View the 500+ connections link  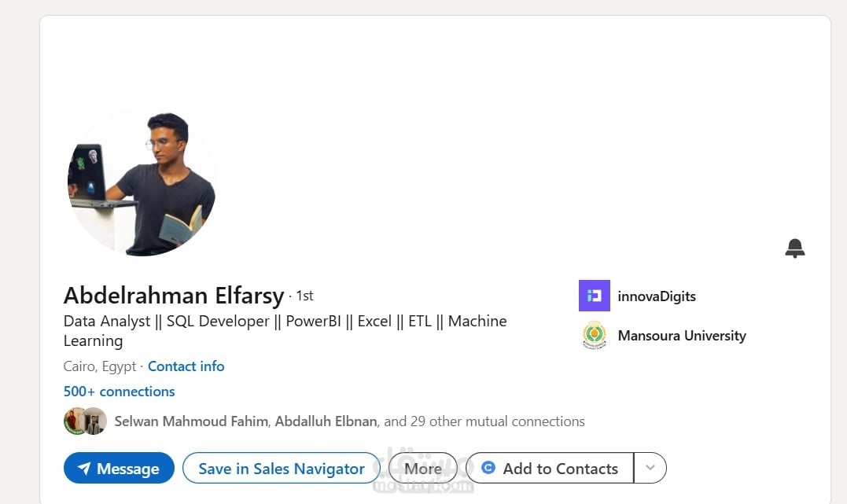[x=119, y=391]
